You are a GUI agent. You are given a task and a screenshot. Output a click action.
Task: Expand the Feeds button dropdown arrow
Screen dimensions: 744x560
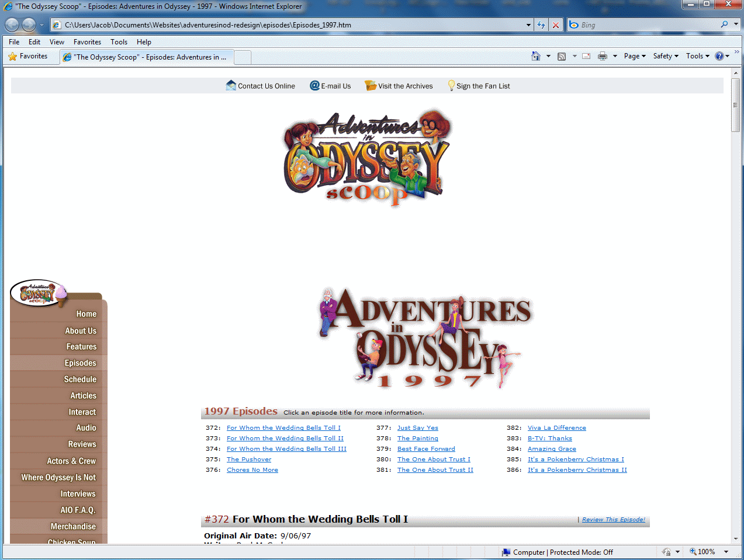(x=575, y=57)
